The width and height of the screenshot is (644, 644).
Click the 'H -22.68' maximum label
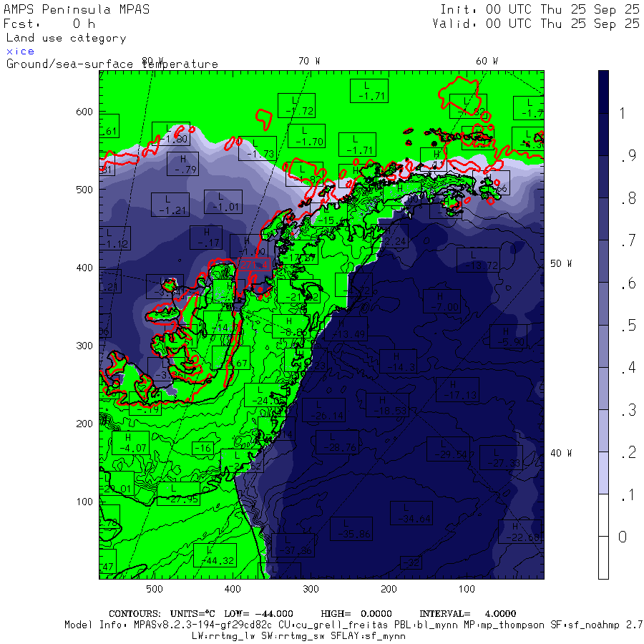[x=520, y=532]
